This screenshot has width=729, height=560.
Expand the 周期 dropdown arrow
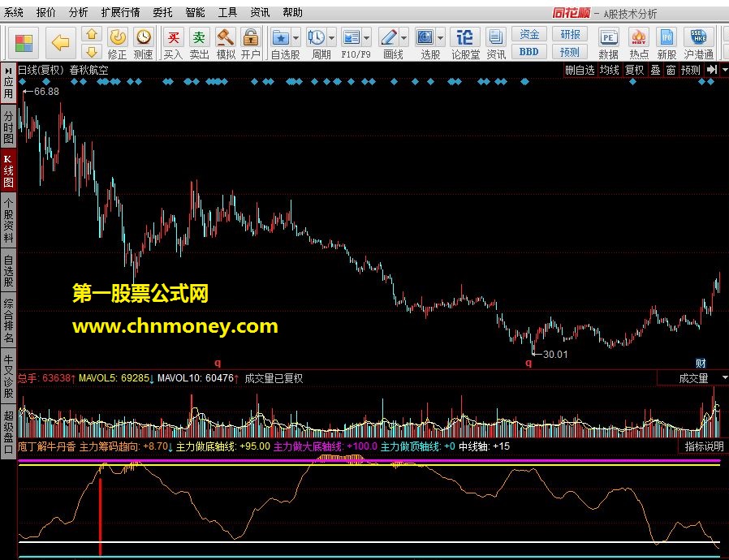click(x=331, y=38)
